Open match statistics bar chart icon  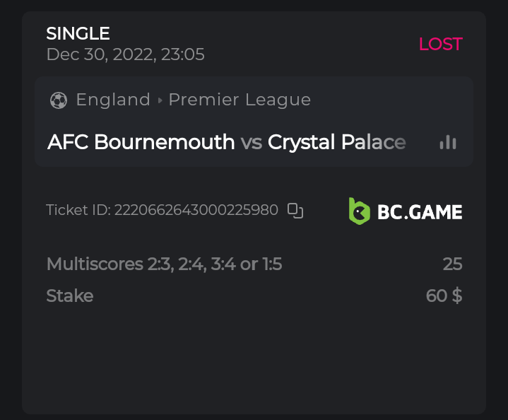[x=448, y=142]
